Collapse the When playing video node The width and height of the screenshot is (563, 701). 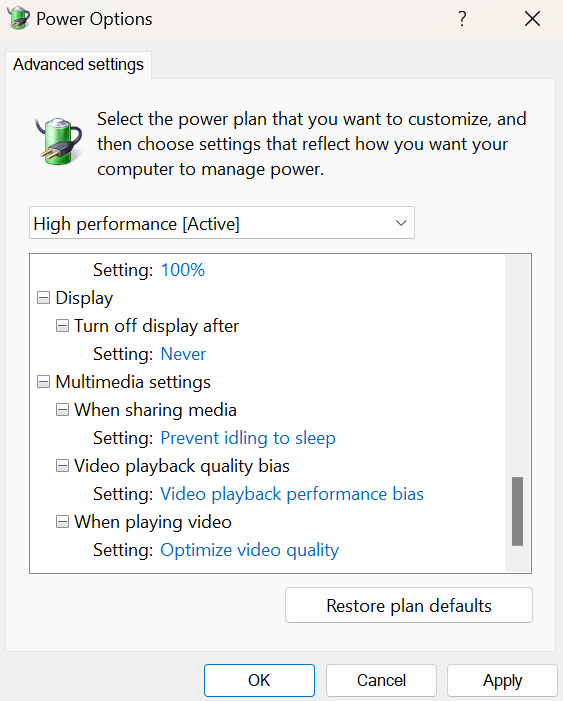point(62,522)
